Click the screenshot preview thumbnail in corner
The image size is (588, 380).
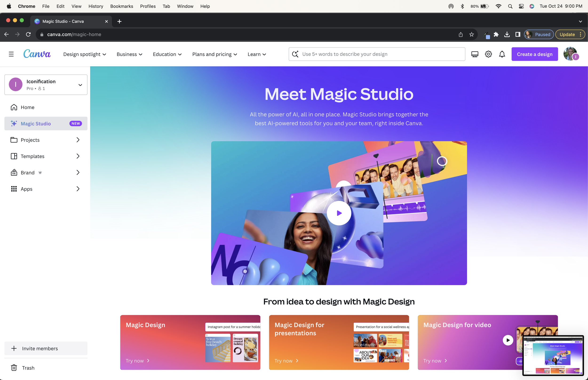553,355
